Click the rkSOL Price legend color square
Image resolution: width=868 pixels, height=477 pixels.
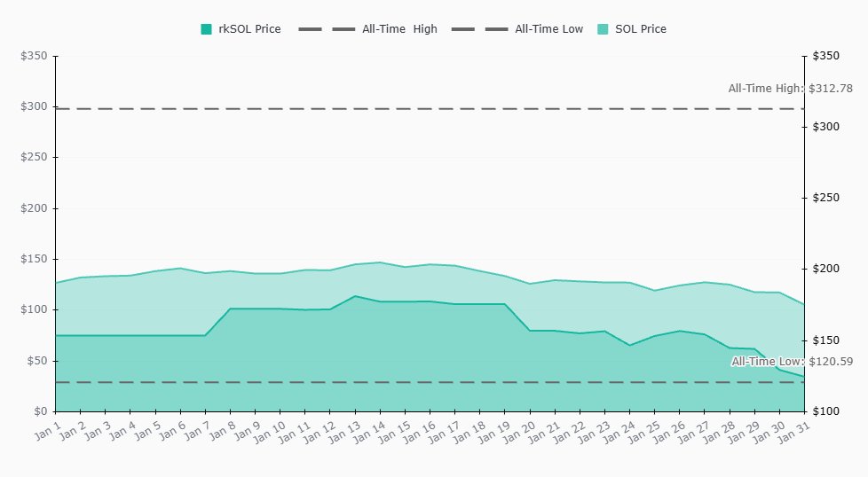click(207, 29)
